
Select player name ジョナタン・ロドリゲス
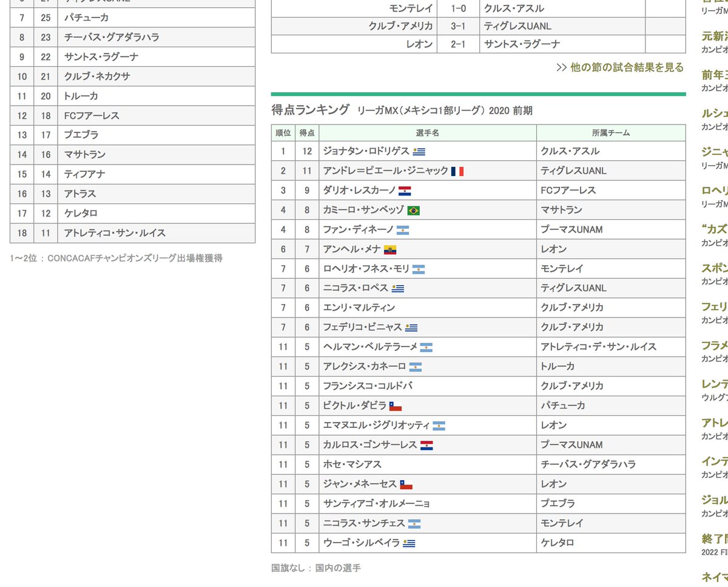(366, 151)
